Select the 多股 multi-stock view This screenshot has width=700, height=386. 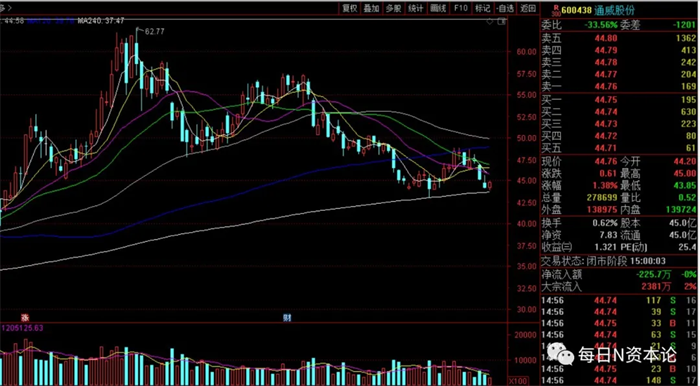(x=393, y=8)
